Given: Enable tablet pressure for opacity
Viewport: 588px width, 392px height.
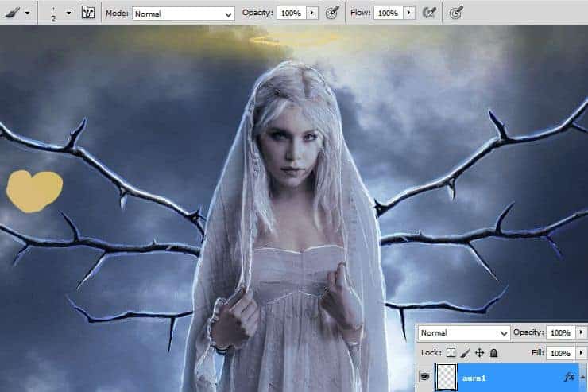Looking at the screenshot, I should point(333,13).
